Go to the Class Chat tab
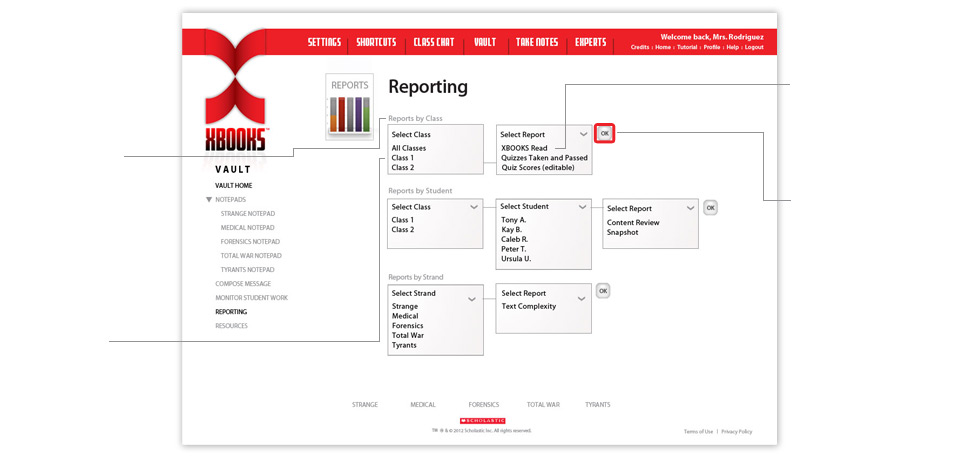Viewport: 960px width, 468px height. coord(434,42)
